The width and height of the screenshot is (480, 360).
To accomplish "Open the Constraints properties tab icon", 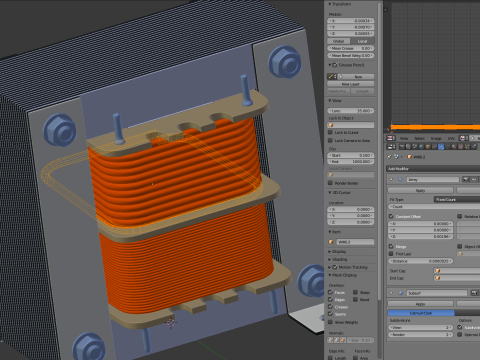I will click(x=434, y=146).
